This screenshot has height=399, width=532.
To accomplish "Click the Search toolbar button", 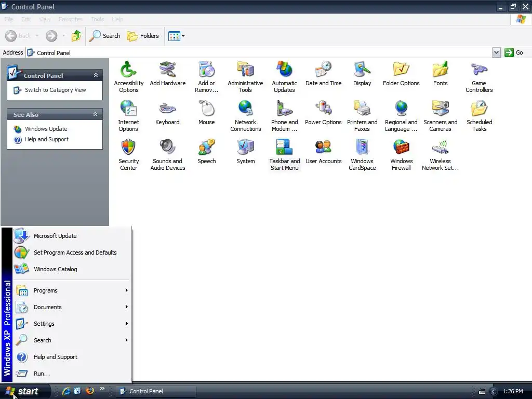I will pos(105,36).
